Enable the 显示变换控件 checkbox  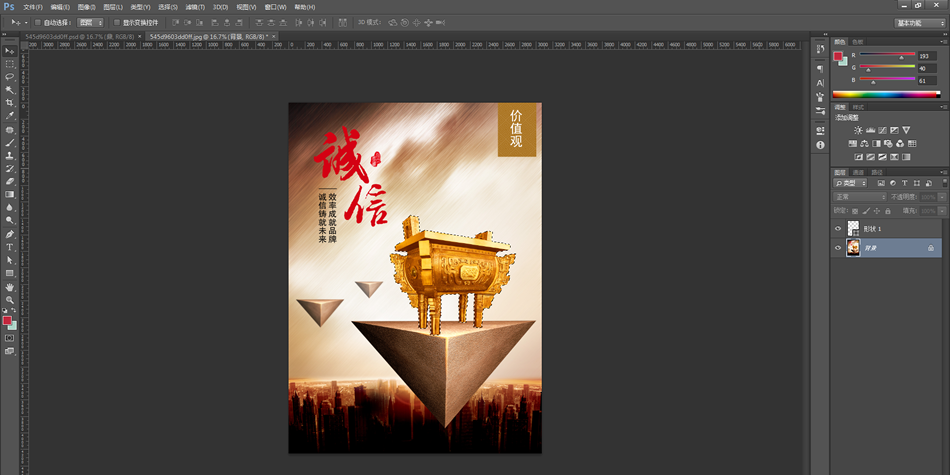[x=117, y=22]
